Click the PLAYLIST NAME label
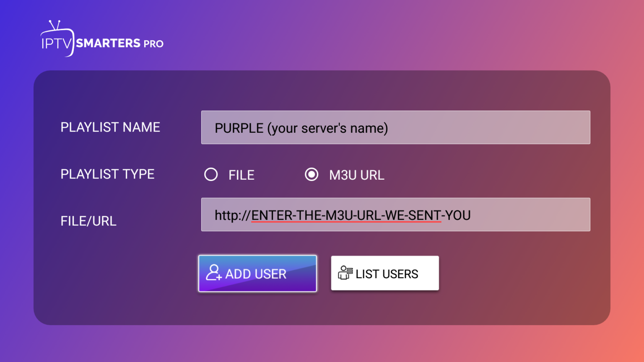Image resolution: width=644 pixels, height=362 pixels. tap(110, 127)
